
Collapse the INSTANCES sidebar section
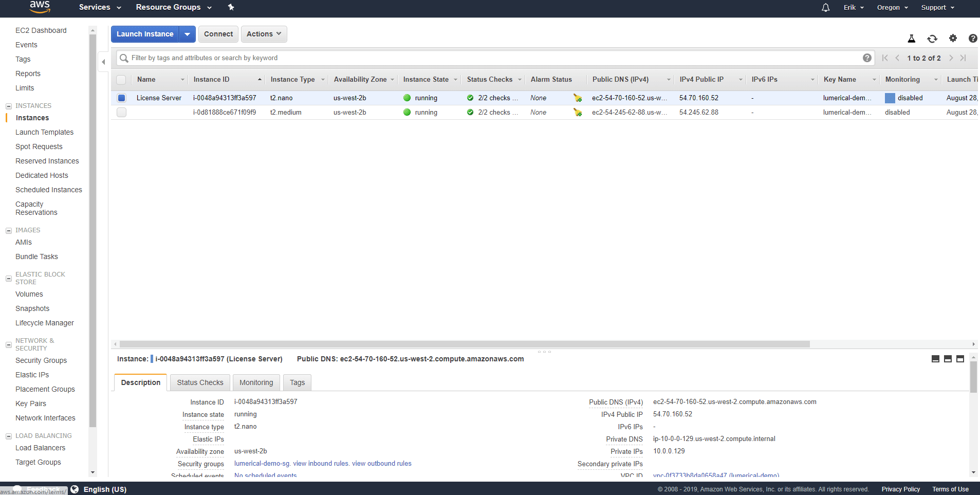9,106
